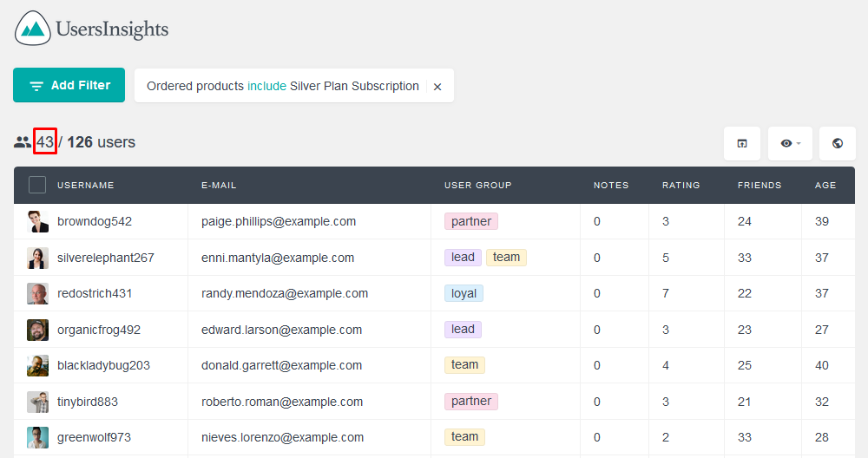
Task: Open the table layout export icon
Action: point(742,143)
